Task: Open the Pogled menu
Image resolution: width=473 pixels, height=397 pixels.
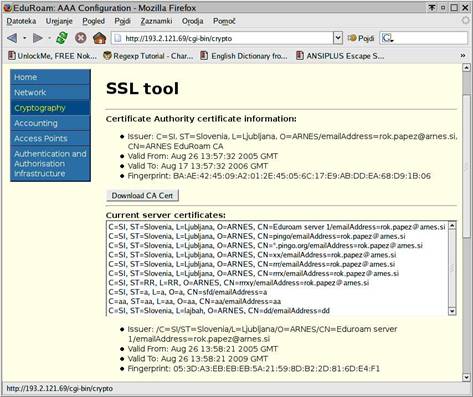Action: click(94, 21)
